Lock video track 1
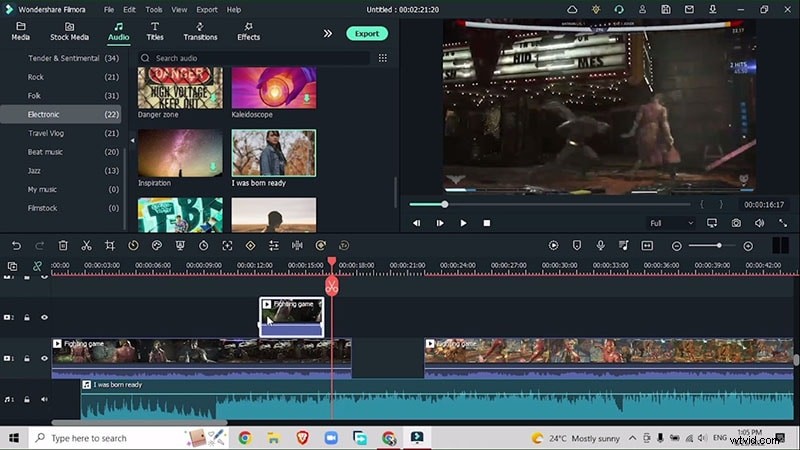 (27, 358)
